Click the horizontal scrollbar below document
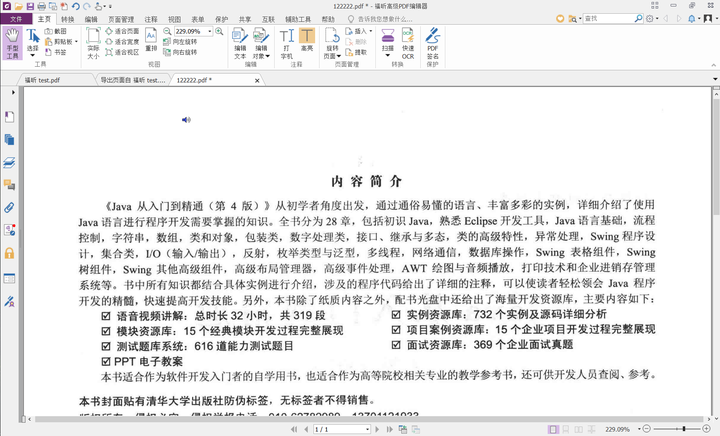Image resolution: width=720 pixels, height=436 pixels. pyautogui.click(x=369, y=419)
